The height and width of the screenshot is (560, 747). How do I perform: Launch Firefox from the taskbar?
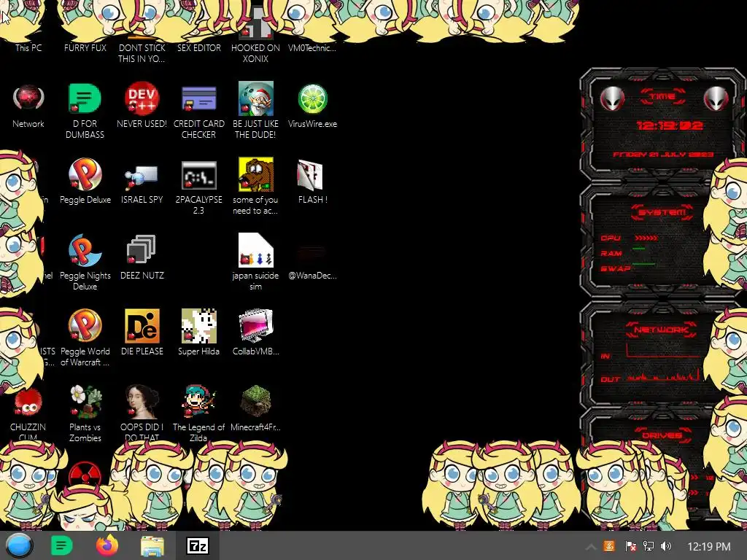coord(107,545)
